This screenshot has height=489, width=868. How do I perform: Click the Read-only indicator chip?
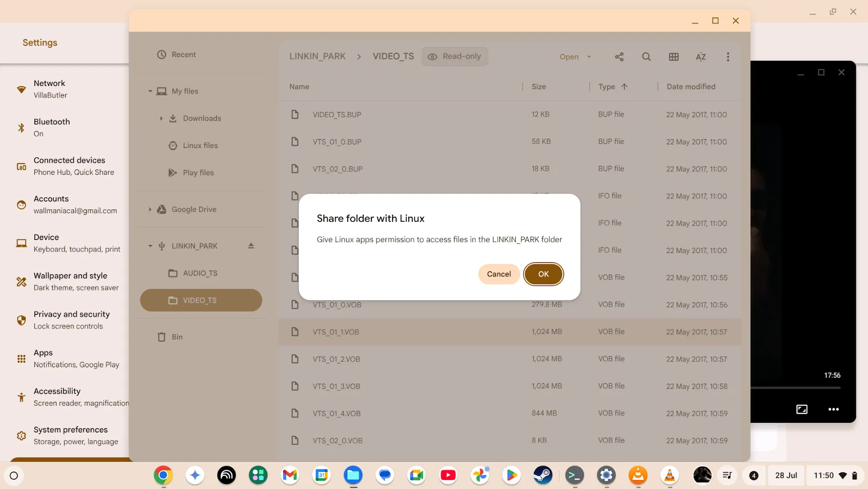coord(455,56)
